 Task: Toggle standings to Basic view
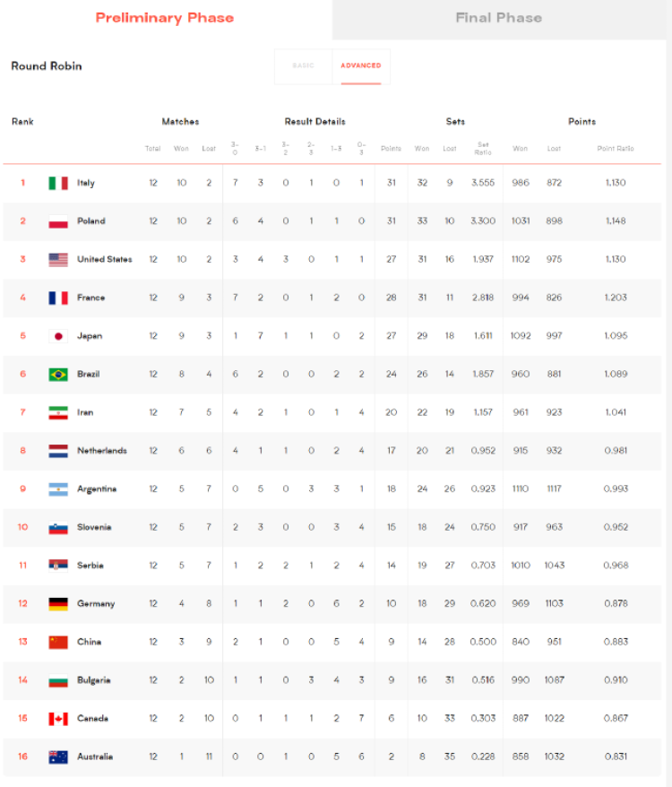[x=303, y=66]
